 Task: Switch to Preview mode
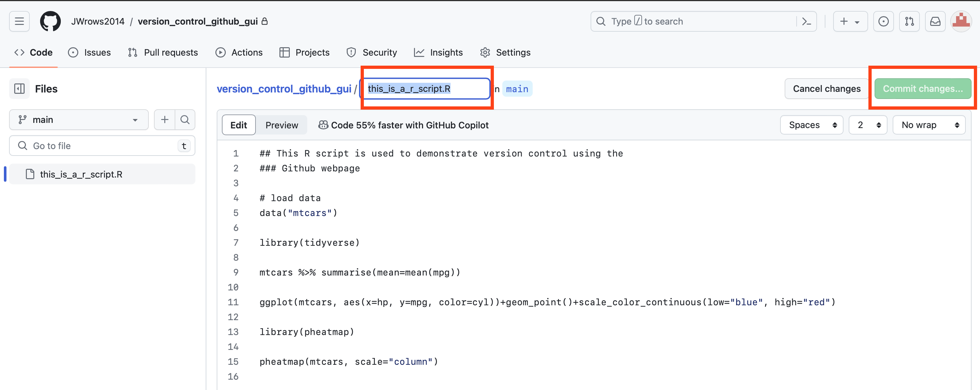[281, 125]
